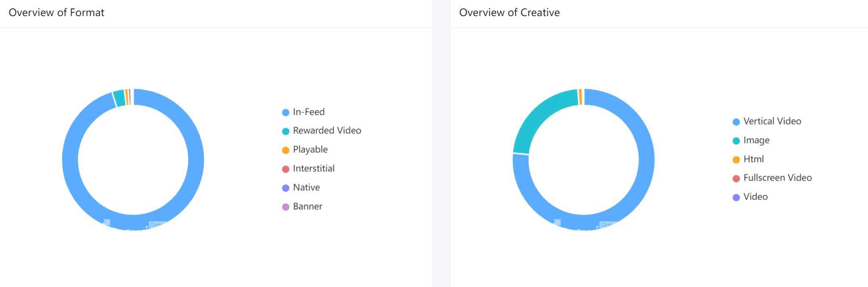Click the pink Banner legend dot
Image resolution: width=868 pixels, height=287 pixels.
tap(285, 207)
